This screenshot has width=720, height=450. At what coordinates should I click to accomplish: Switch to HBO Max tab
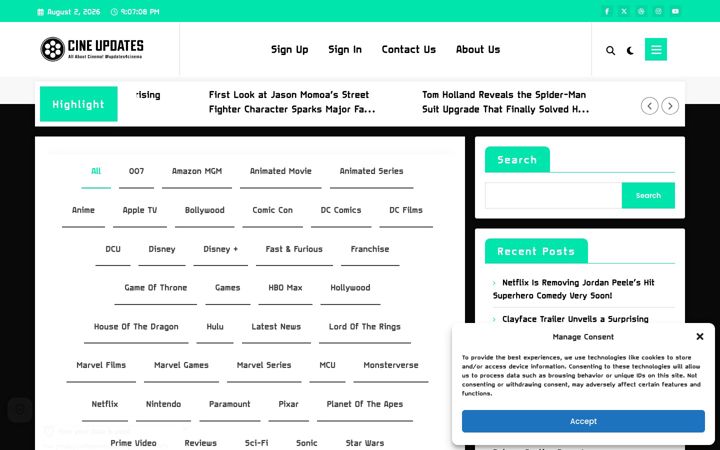tap(285, 288)
